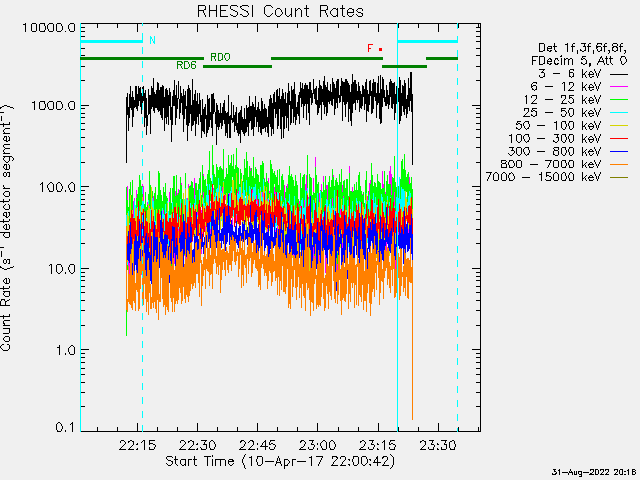Image resolution: width=640 pixels, height=480 pixels.
Task: Click the 10000.0 y-axis value
Action: tap(49, 28)
